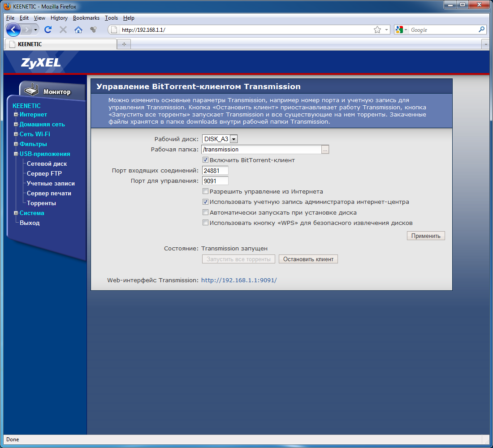Open the View menu
This screenshot has width=493, height=448.
(x=39, y=18)
